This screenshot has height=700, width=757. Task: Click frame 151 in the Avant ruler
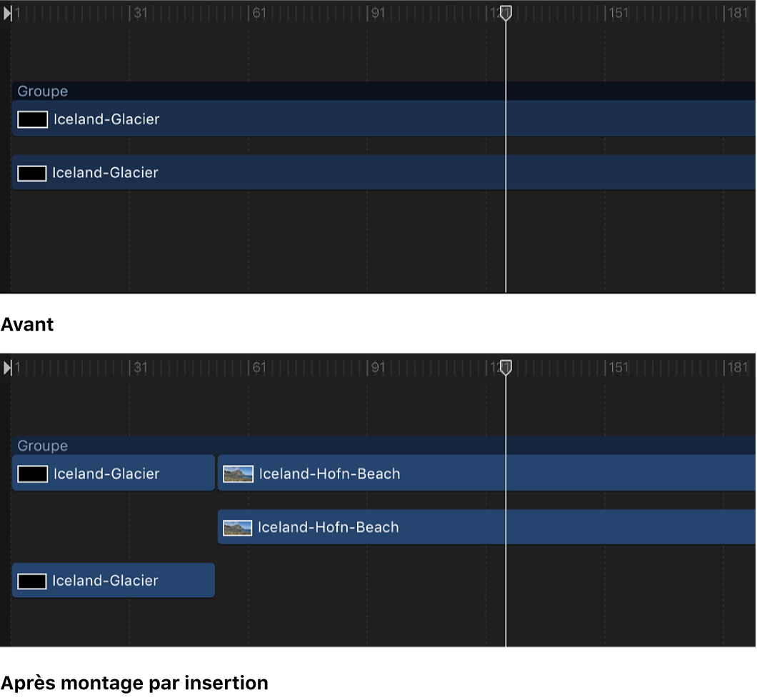619,13
